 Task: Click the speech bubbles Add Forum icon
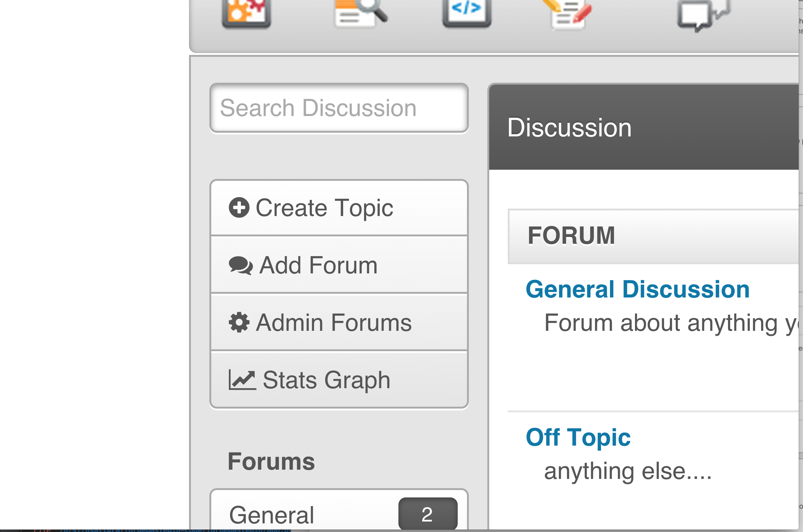(241, 265)
